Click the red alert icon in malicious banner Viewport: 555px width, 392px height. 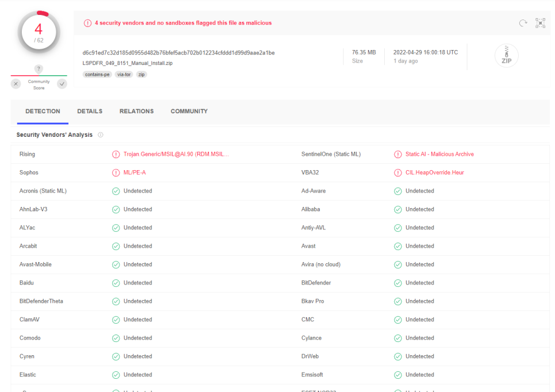click(87, 23)
